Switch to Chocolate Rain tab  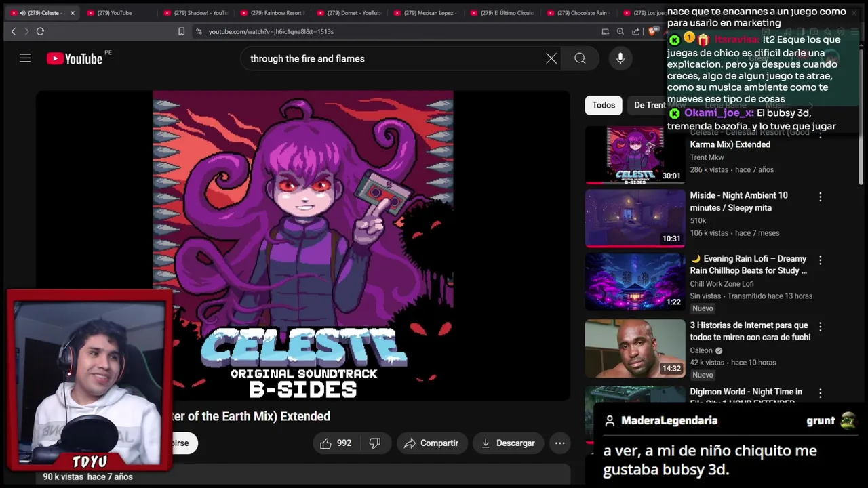(x=580, y=13)
